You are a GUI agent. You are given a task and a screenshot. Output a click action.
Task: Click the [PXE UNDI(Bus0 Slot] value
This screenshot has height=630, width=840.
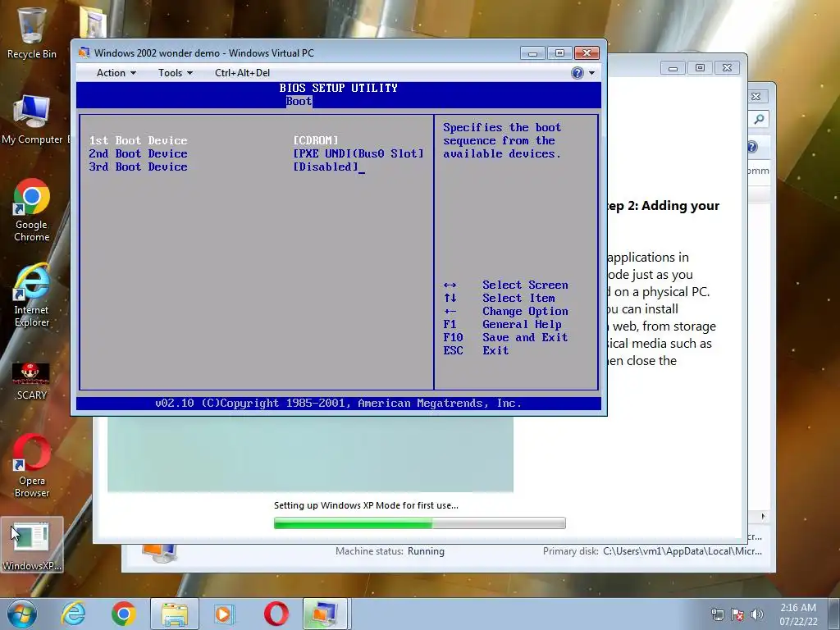[x=358, y=153]
